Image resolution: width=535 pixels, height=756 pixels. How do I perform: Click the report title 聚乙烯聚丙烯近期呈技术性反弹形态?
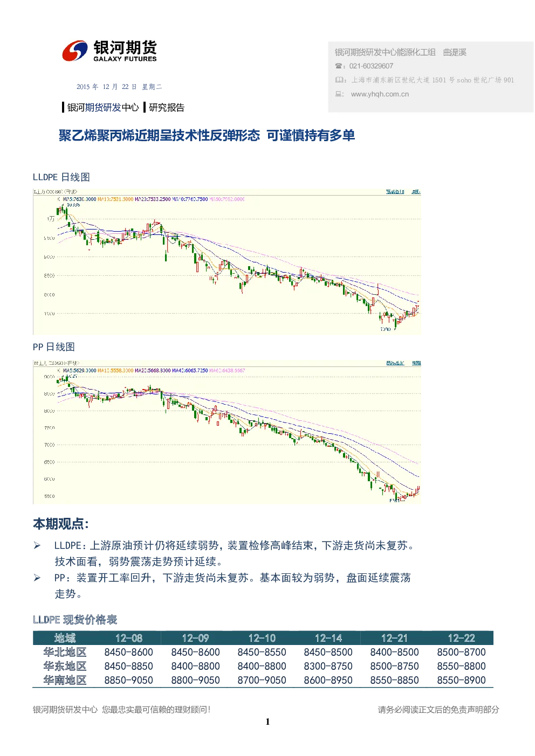pyautogui.click(x=159, y=135)
